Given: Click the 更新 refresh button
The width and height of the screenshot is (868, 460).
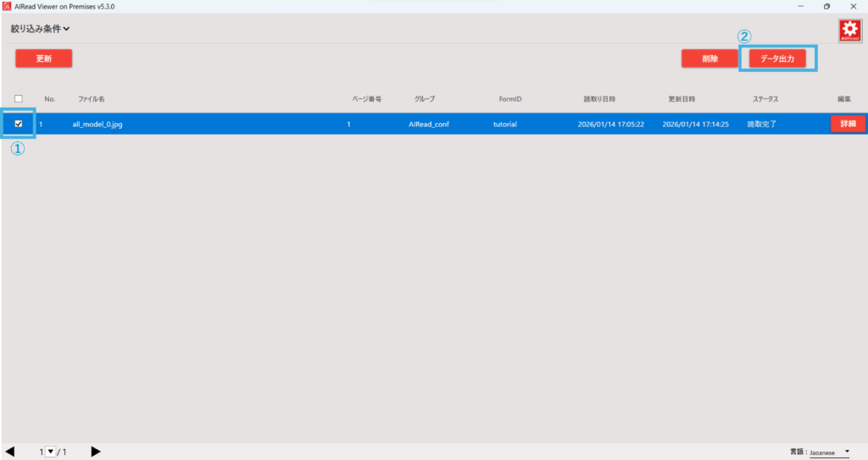Looking at the screenshot, I should coord(43,58).
